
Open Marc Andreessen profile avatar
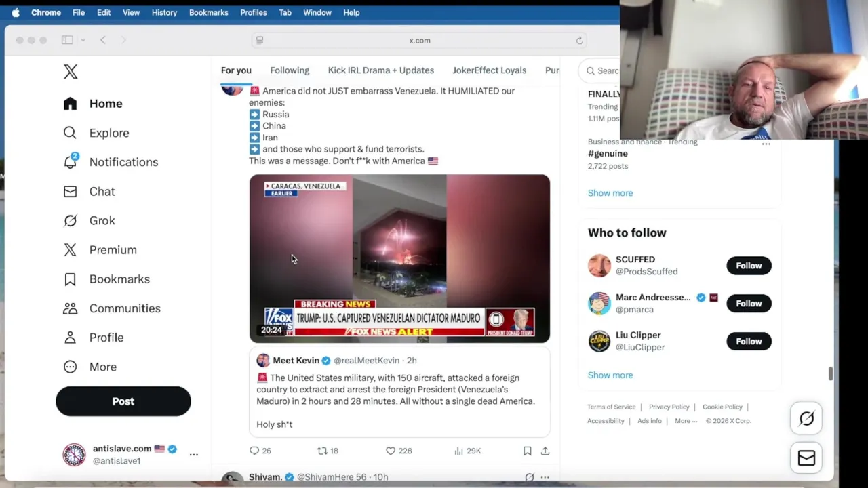pos(599,304)
